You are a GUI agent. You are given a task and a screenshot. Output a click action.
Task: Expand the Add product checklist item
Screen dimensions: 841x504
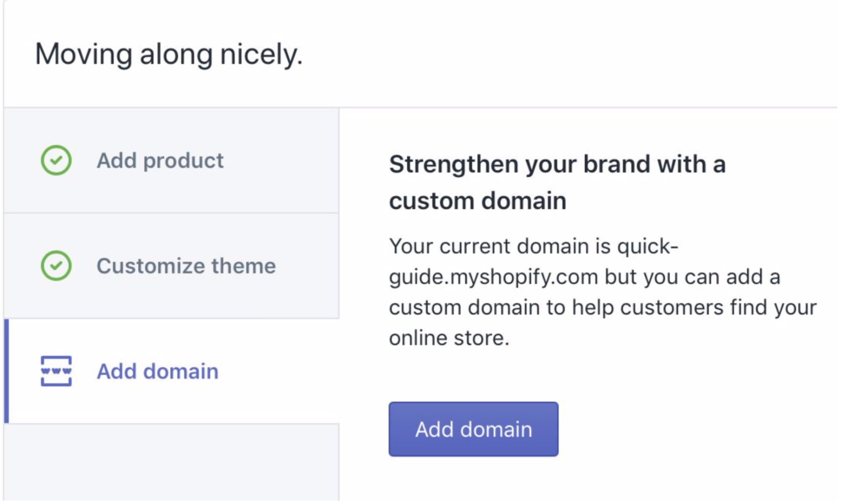click(160, 160)
